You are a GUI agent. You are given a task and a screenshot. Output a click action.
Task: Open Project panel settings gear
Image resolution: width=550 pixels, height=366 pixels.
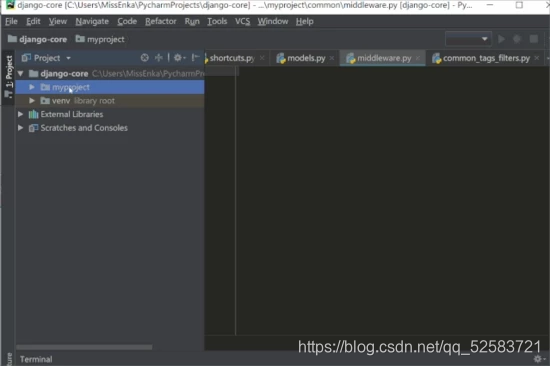pos(179,58)
